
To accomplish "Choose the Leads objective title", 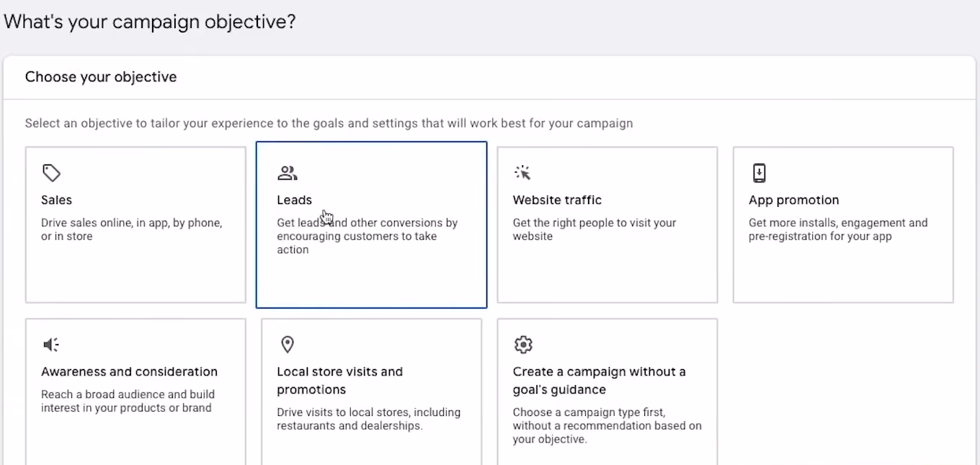I will (295, 200).
